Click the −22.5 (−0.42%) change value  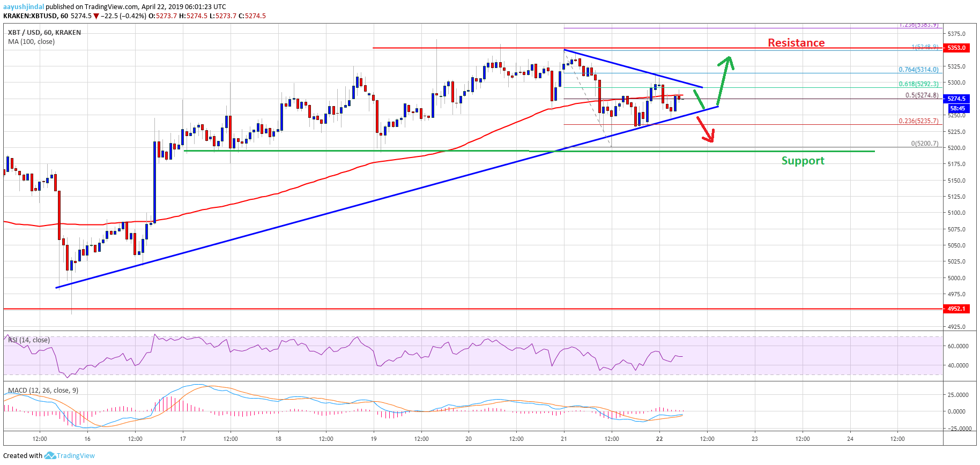(x=124, y=16)
